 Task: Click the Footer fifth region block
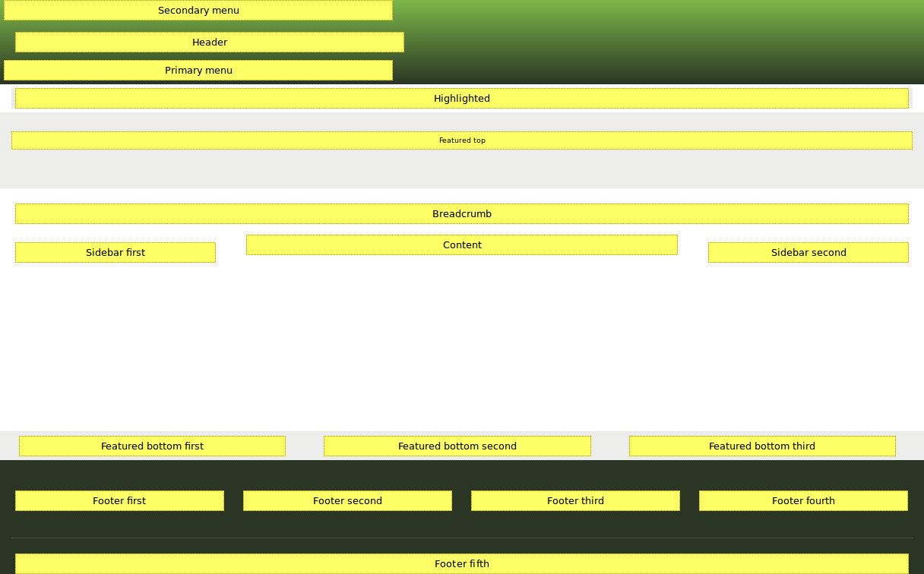click(x=462, y=564)
